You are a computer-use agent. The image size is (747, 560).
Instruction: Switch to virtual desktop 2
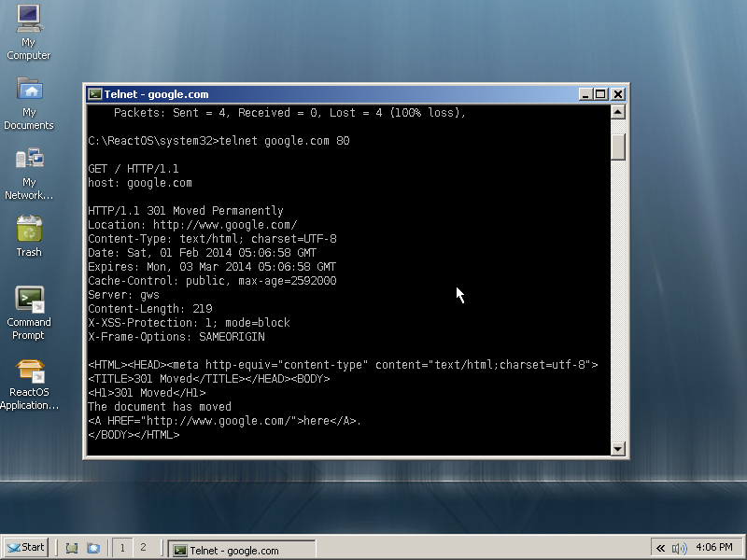[143, 548]
